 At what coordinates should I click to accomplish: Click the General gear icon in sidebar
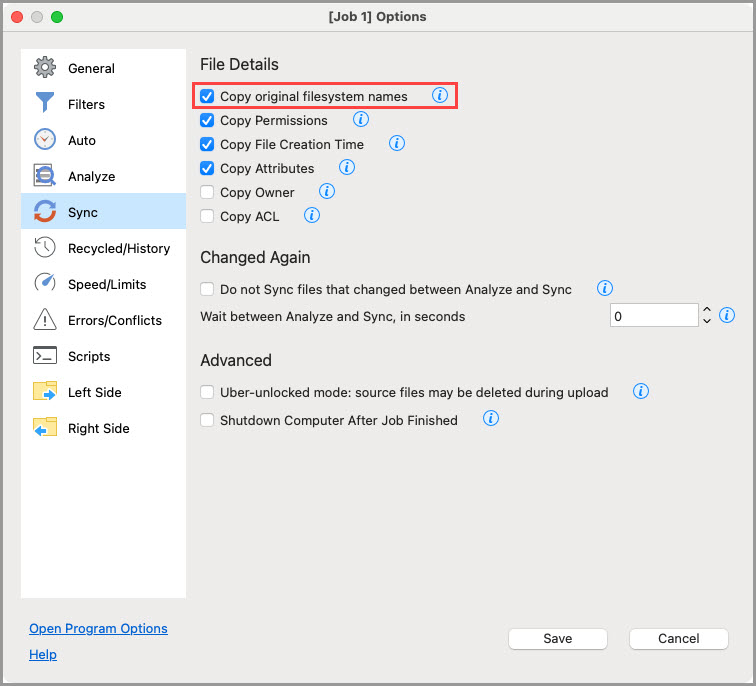(45, 68)
